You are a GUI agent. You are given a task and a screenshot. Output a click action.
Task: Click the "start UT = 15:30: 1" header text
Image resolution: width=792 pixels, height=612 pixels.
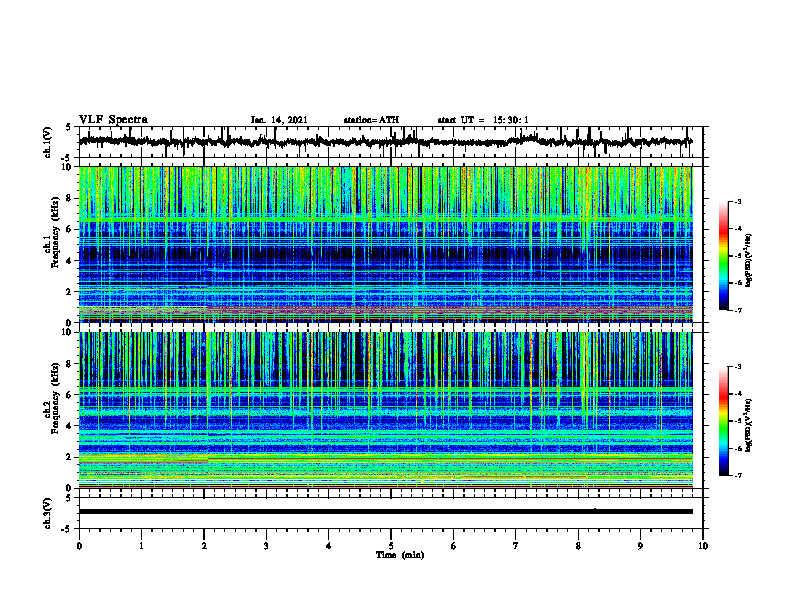(x=483, y=120)
